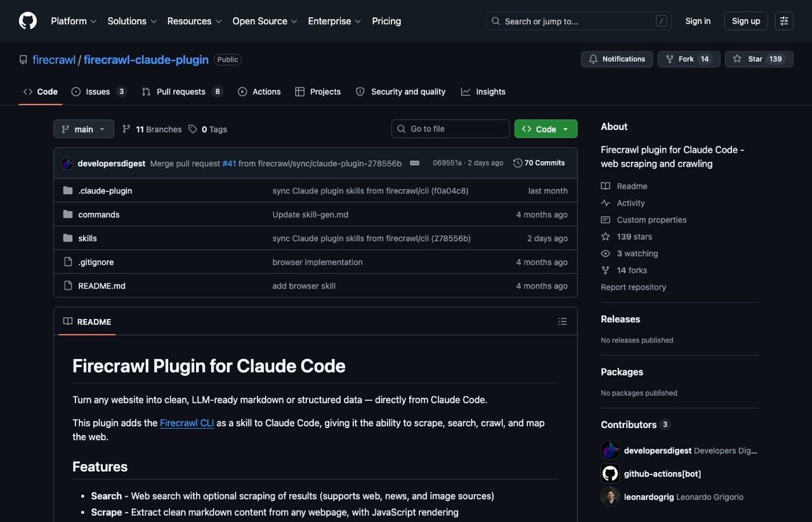Click Sign in

tap(698, 21)
